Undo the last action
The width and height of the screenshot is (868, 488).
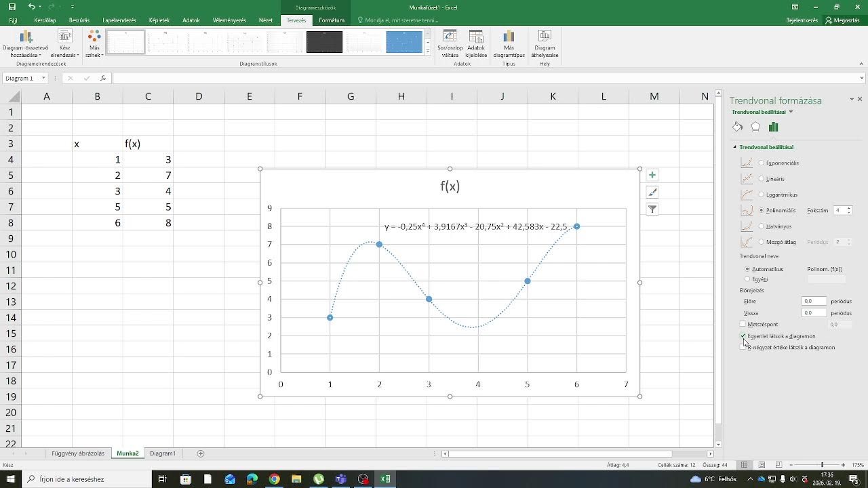tap(31, 7)
